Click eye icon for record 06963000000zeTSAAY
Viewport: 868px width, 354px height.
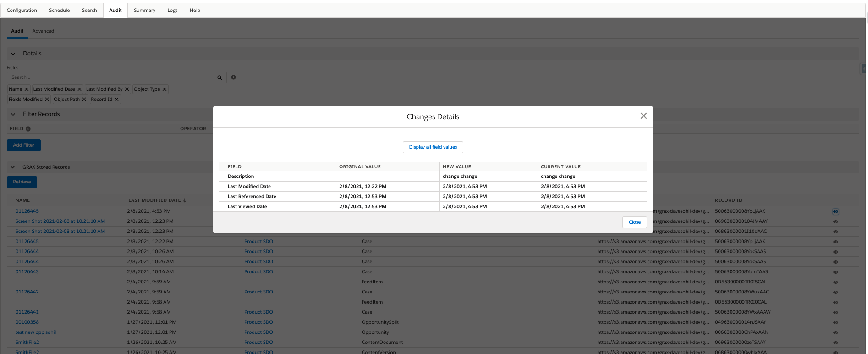(x=835, y=343)
